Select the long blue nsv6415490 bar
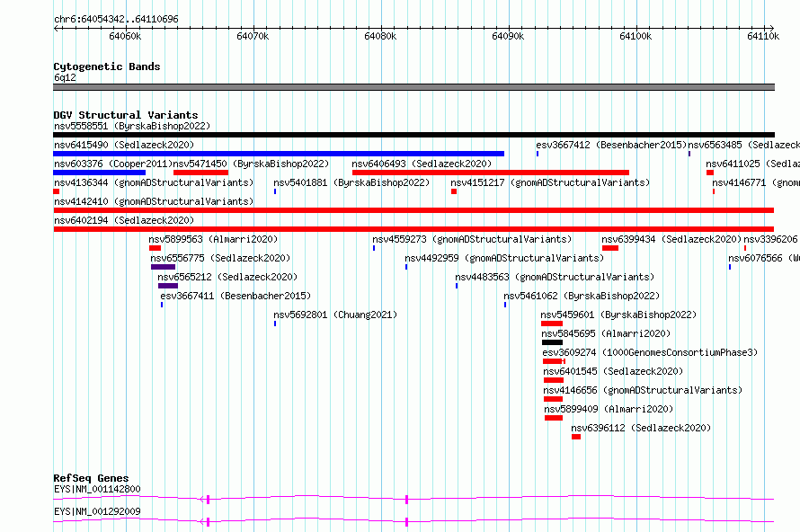 (279, 154)
